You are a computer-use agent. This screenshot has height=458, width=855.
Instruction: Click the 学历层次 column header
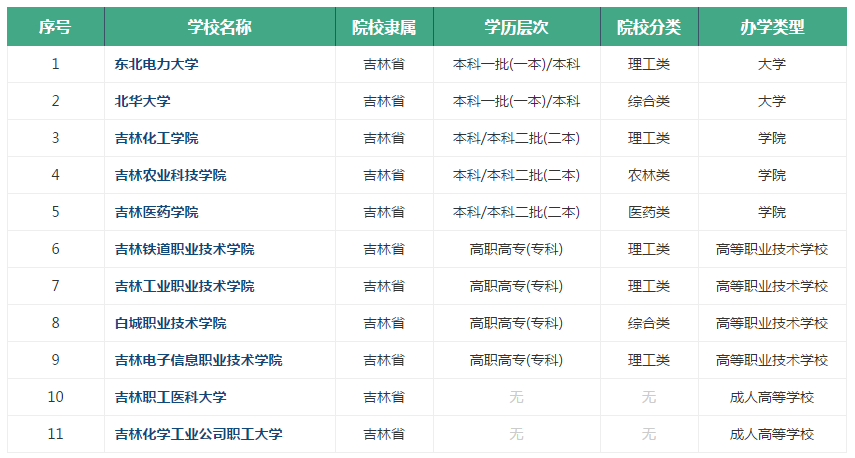[x=517, y=27]
